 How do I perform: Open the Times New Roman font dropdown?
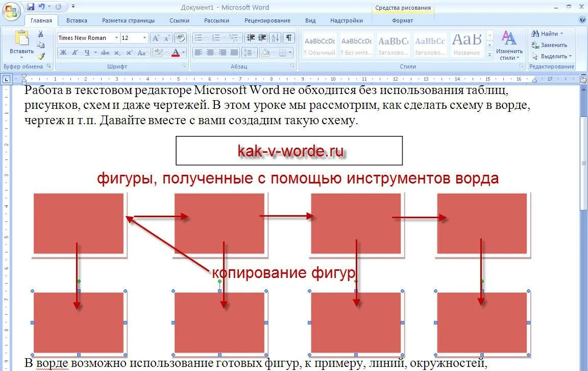click(116, 37)
